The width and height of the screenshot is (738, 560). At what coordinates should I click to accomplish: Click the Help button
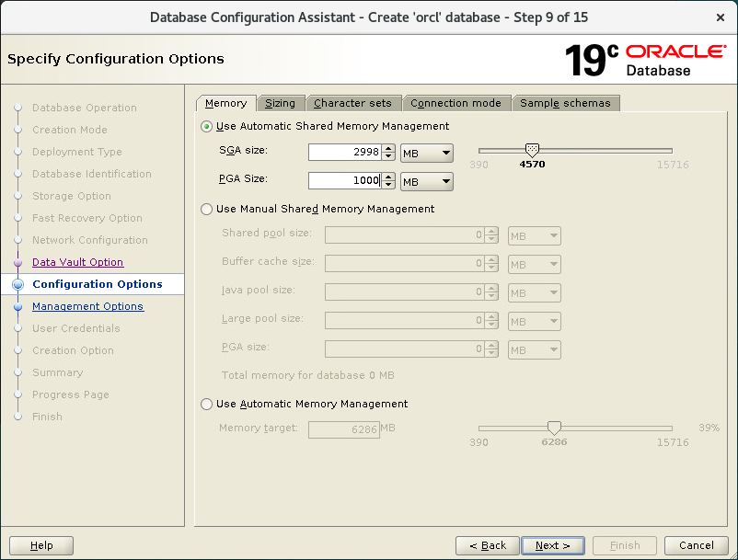point(41,545)
